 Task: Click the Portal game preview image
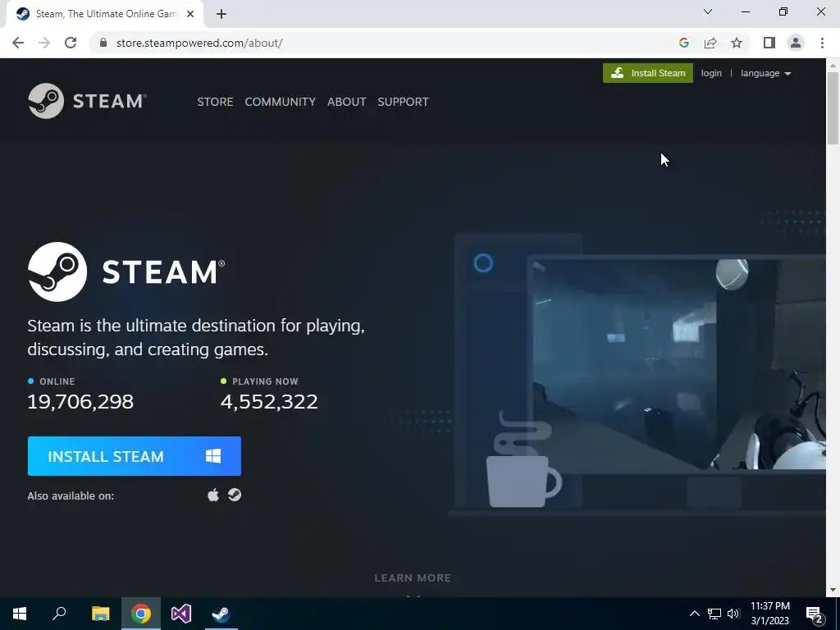pos(678,364)
